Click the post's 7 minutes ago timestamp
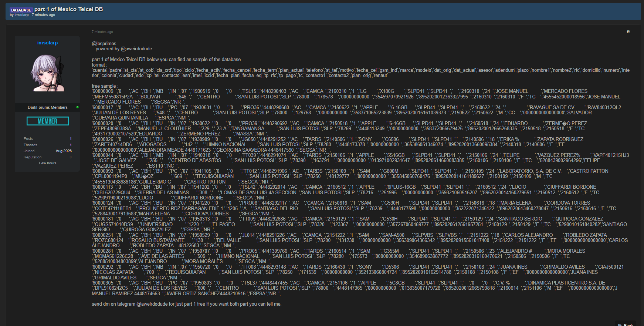The width and height of the screenshot is (644, 326). (x=102, y=32)
